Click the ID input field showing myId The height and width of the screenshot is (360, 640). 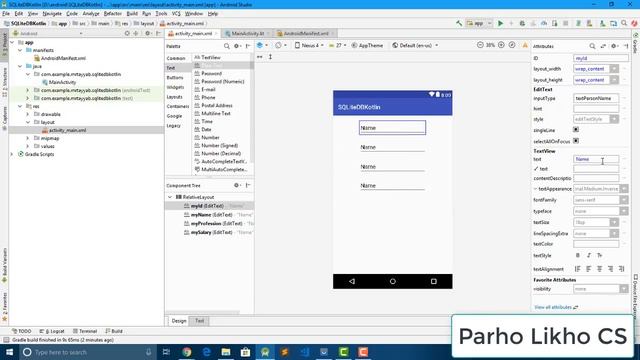tap(601, 58)
